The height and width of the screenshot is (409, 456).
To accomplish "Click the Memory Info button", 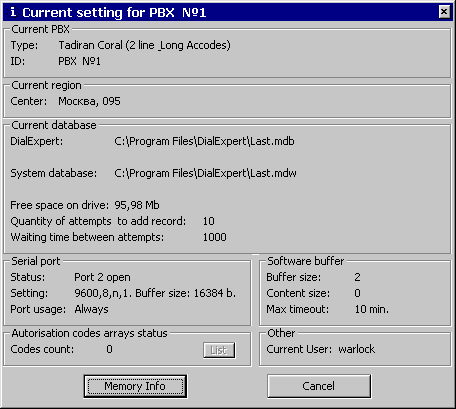I will point(135,386).
